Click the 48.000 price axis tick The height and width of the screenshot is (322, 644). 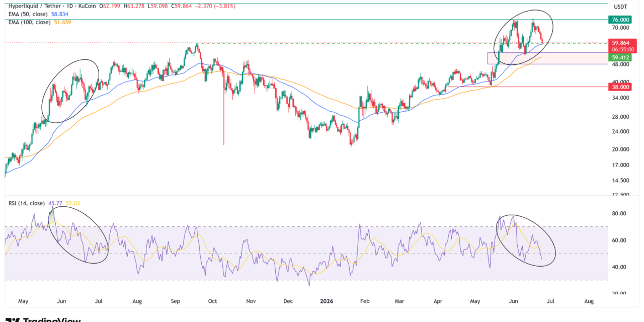pyautogui.click(x=620, y=65)
